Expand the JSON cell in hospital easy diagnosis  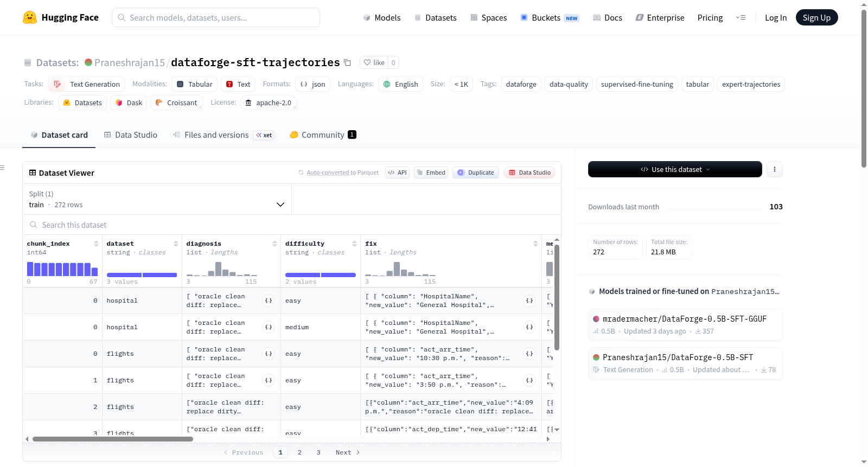268,300
